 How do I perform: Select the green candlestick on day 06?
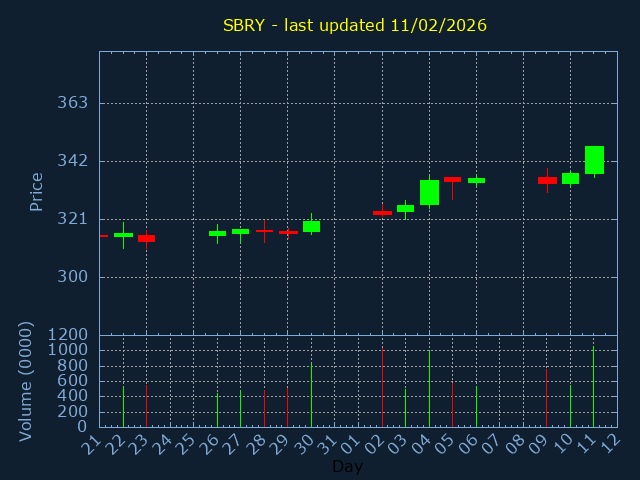(x=476, y=180)
